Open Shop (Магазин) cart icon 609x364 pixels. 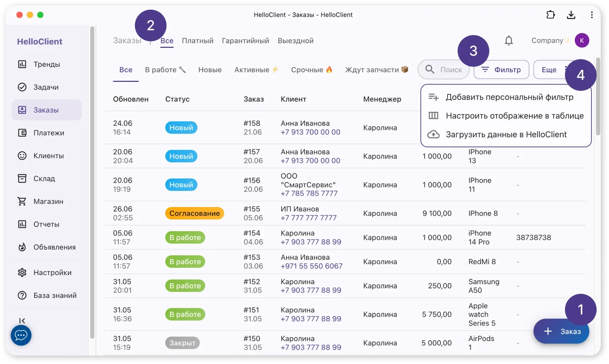(22, 201)
